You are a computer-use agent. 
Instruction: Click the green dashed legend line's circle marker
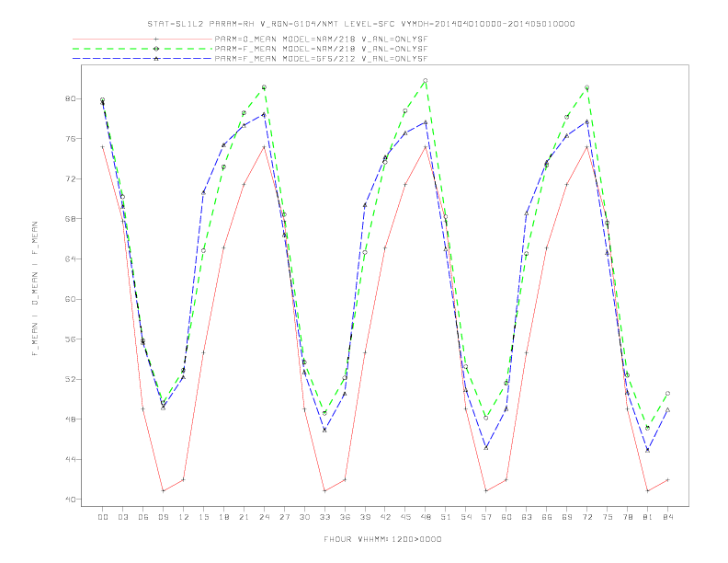[x=156, y=49]
